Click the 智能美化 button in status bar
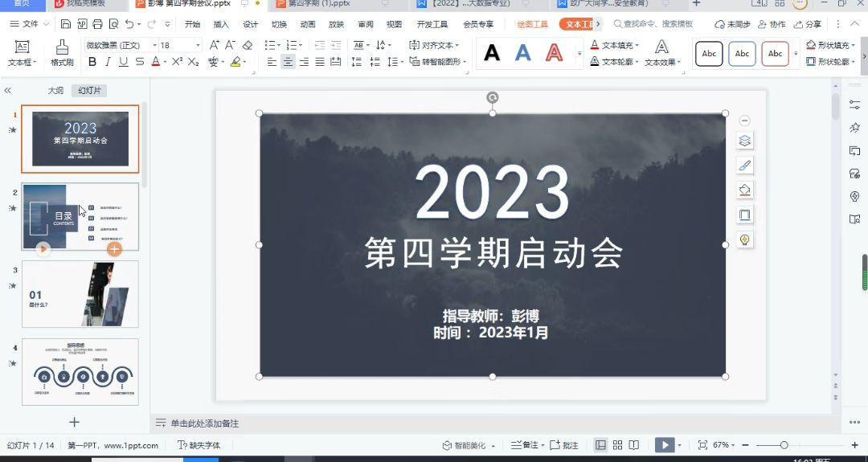Image resolution: width=868 pixels, height=462 pixels. click(x=465, y=445)
